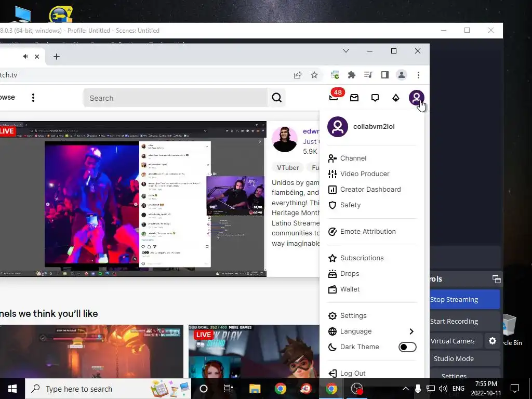The width and height of the screenshot is (532, 399).
Task: Click the Chrome profile avatar icon
Action: tap(402, 75)
